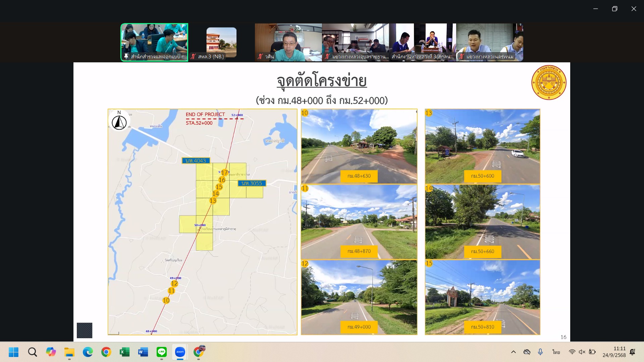The width and height of the screenshot is (644, 362).
Task: Open Microsoft Edge browser icon
Action: [x=88, y=352]
